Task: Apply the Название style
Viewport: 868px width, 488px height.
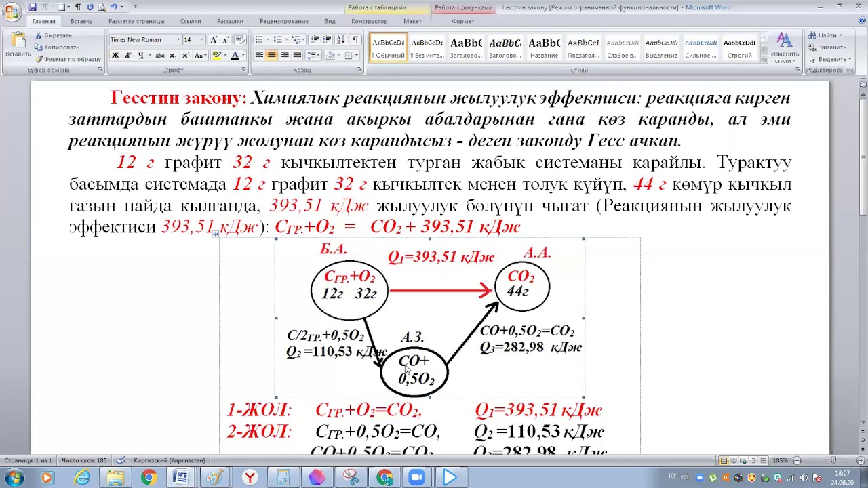Action: point(545,47)
